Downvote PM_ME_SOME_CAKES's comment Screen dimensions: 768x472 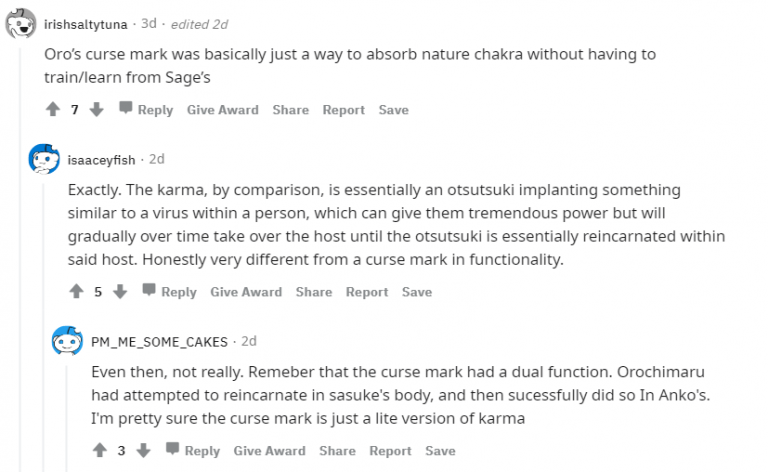pos(144,451)
